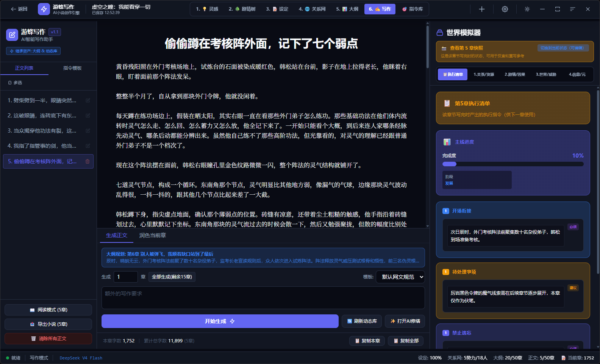Screen dimensions: 600x364
Task: Select chapter 2. 这破眼睛
Action: tap(42, 116)
